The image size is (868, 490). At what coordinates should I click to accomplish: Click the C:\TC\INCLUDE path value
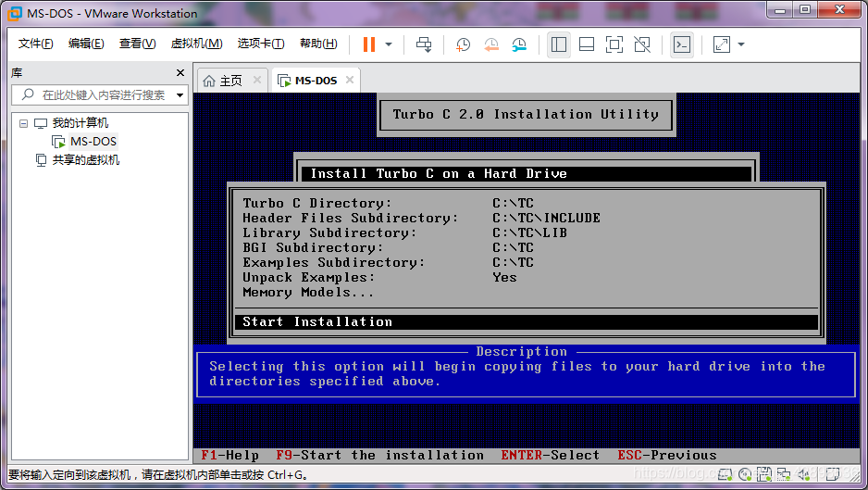click(546, 218)
